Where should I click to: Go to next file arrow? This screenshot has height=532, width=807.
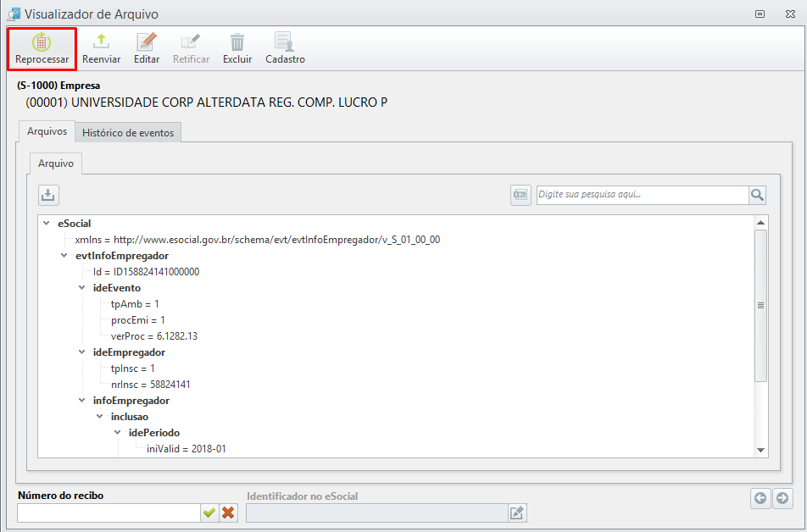[x=782, y=498]
